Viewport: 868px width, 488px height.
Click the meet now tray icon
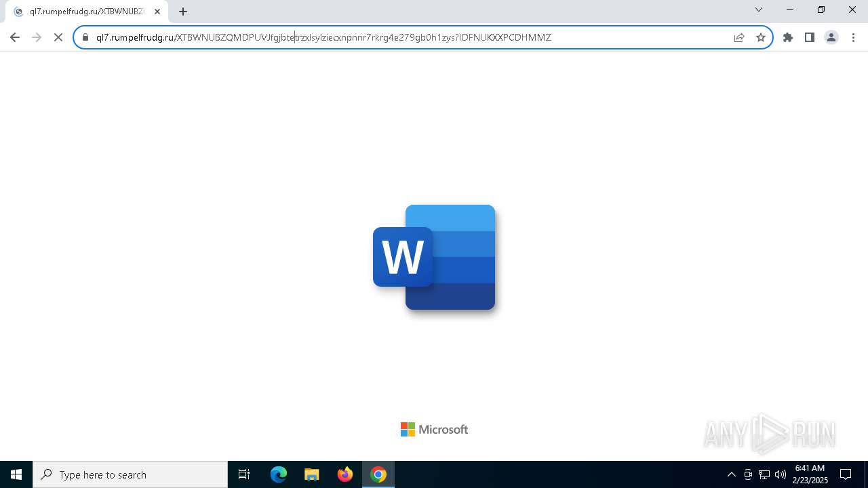coord(747,474)
